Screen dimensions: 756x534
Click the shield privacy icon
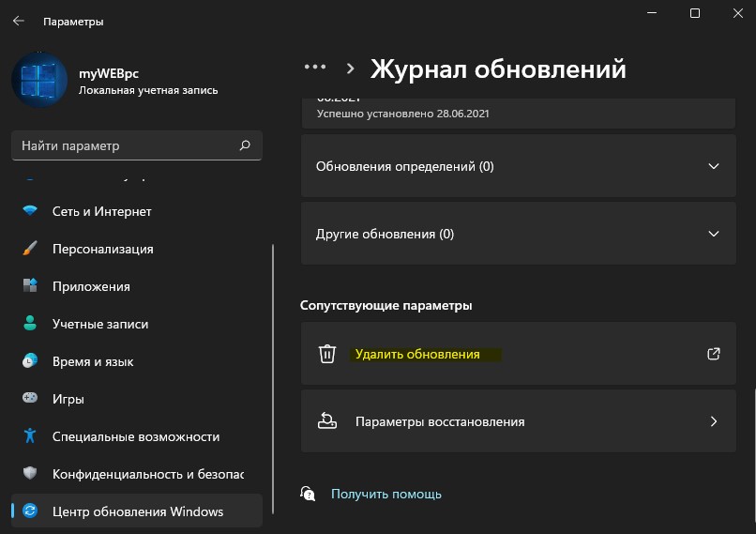point(30,473)
